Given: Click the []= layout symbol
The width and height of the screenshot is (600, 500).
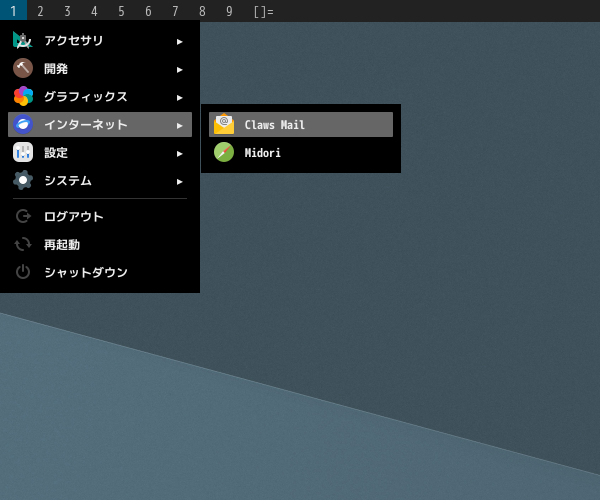Looking at the screenshot, I should (x=264, y=11).
